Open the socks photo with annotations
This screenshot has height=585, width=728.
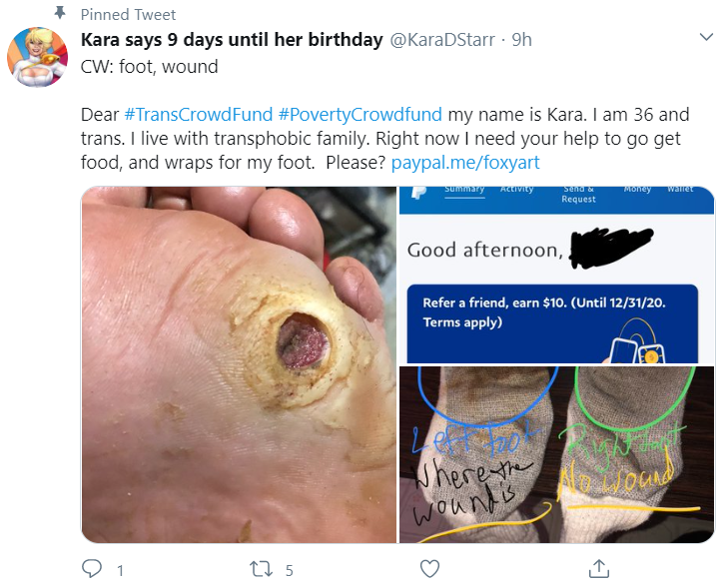click(x=556, y=454)
